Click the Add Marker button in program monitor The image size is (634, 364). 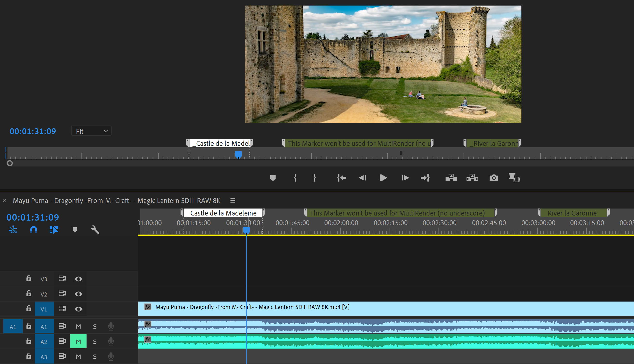(273, 178)
